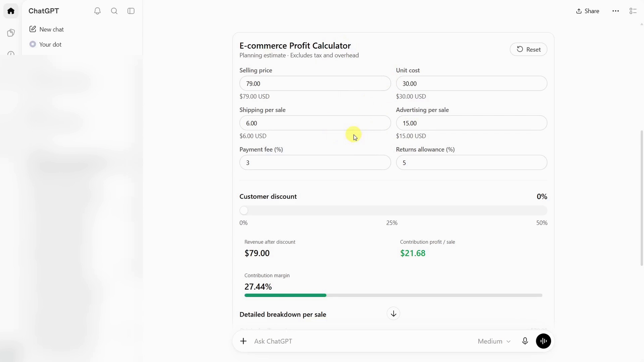This screenshot has height=362, width=644.
Task: Click the search magnifier icon
Action: (114, 11)
